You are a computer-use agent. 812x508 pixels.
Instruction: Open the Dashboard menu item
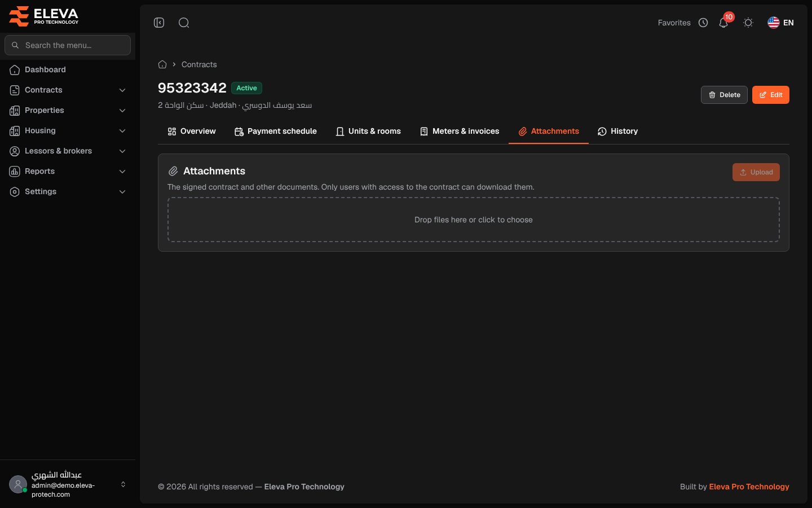(68, 70)
